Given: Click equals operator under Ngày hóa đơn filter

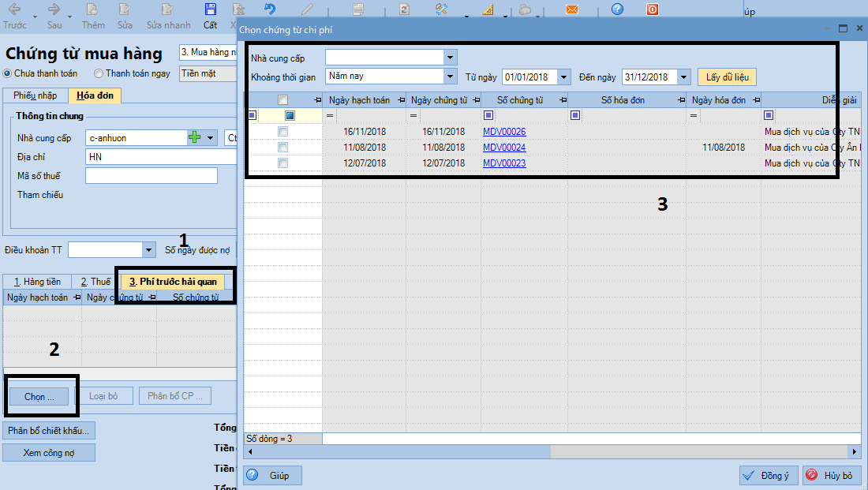Looking at the screenshot, I should (694, 115).
